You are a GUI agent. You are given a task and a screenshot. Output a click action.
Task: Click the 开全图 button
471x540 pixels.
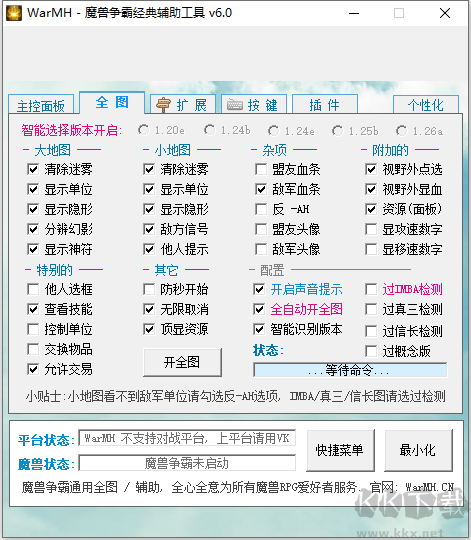[182, 362]
